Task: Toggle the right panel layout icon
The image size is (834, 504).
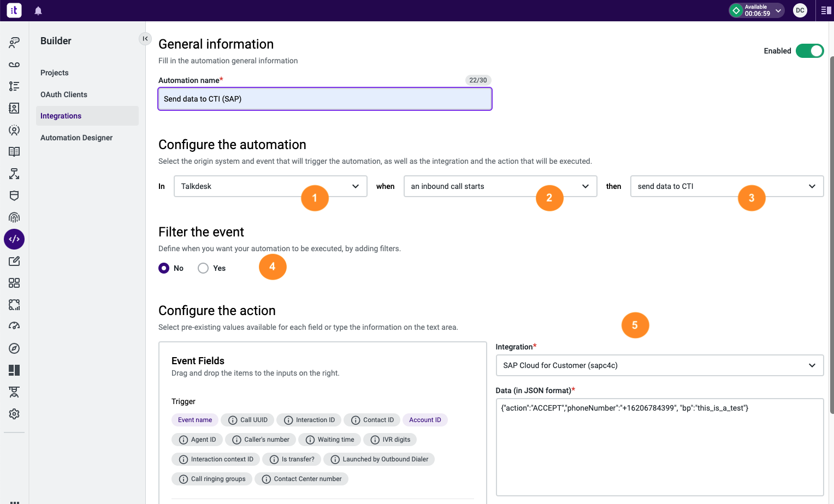Action: (826, 10)
